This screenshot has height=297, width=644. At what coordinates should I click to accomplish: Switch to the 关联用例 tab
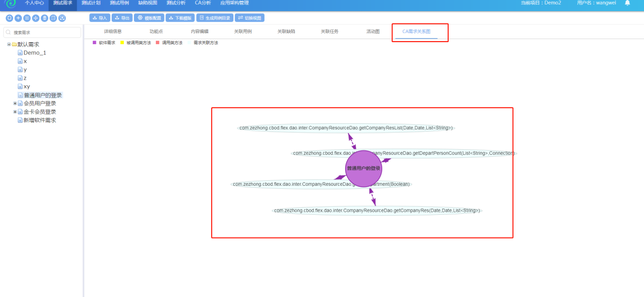click(x=243, y=31)
